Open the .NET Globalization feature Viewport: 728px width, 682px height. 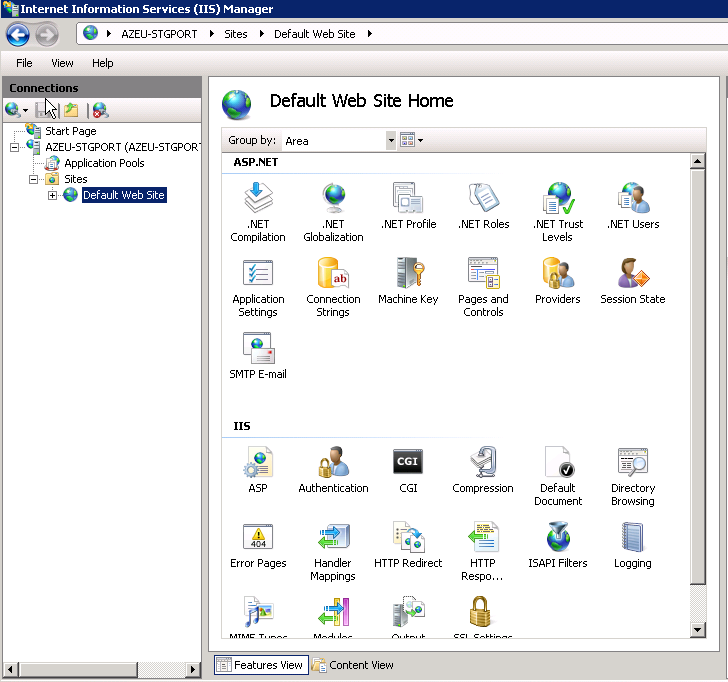tap(333, 212)
